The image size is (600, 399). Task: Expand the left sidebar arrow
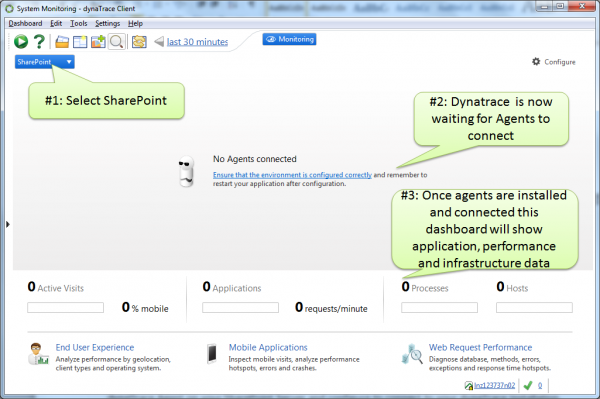[x=8, y=224]
